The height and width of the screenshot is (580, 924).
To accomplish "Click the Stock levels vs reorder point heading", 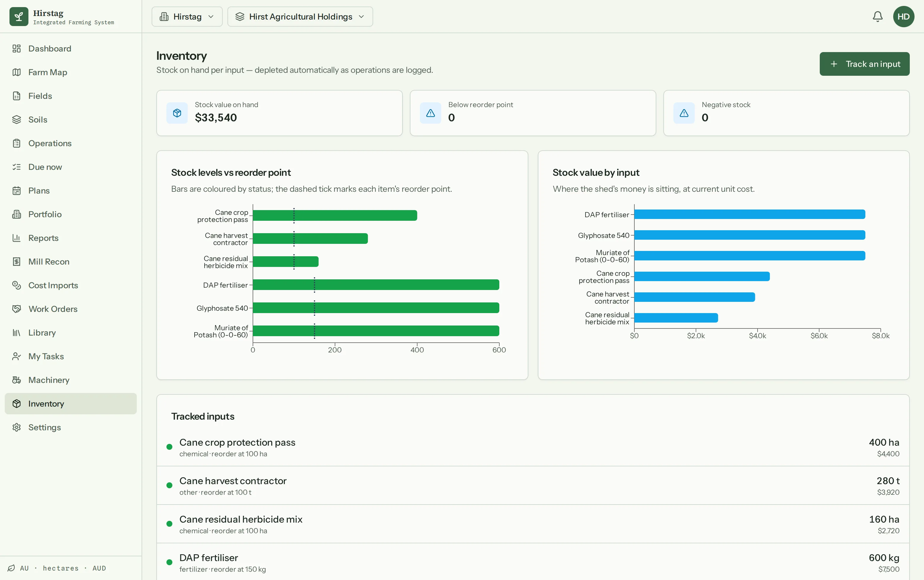I will [231, 173].
